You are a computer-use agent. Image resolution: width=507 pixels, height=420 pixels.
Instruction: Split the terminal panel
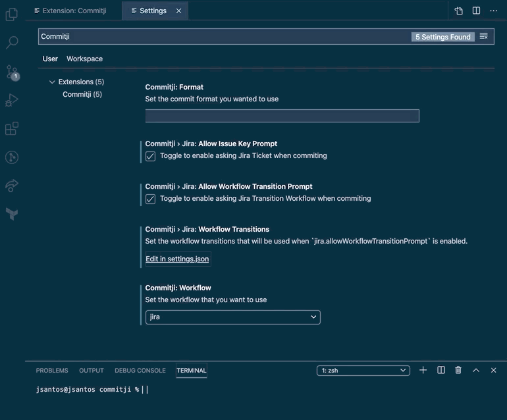[x=441, y=370]
